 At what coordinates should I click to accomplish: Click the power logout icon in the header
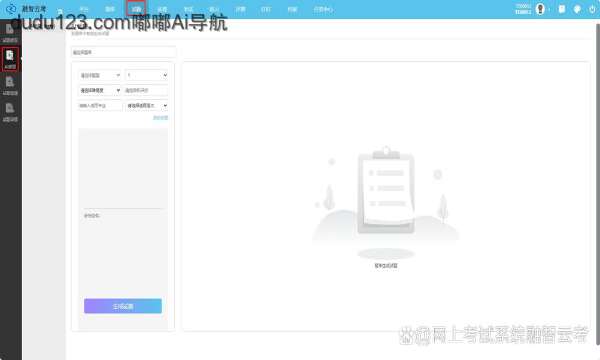[x=592, y=9]
